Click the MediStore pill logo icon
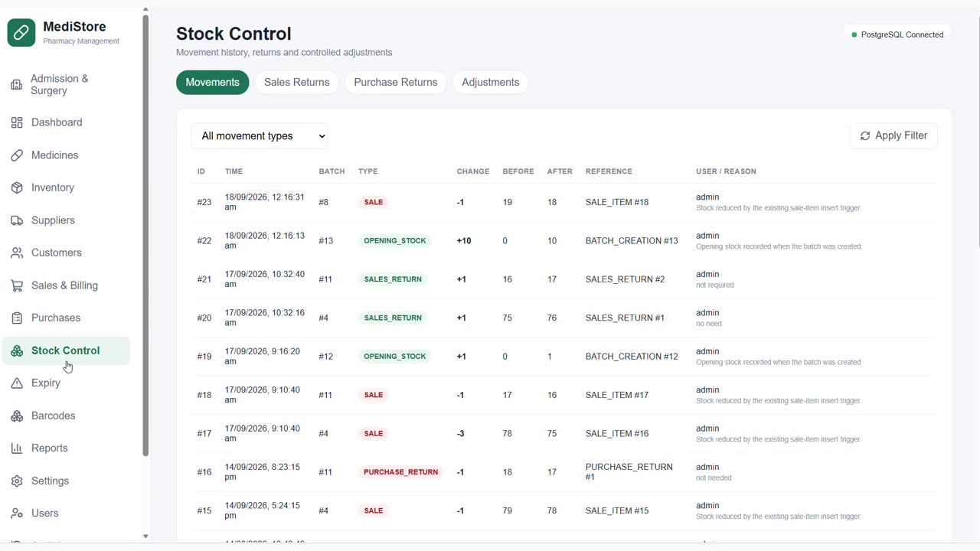 21,33
